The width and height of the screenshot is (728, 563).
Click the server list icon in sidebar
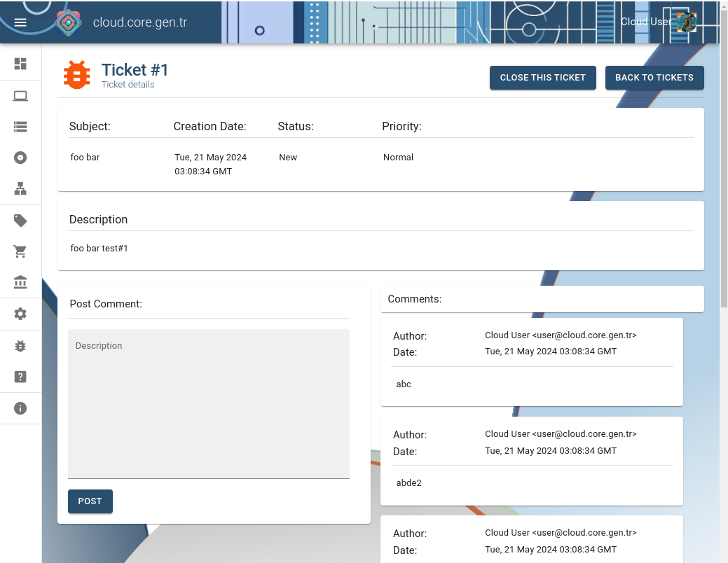click(x=20, y=127)
